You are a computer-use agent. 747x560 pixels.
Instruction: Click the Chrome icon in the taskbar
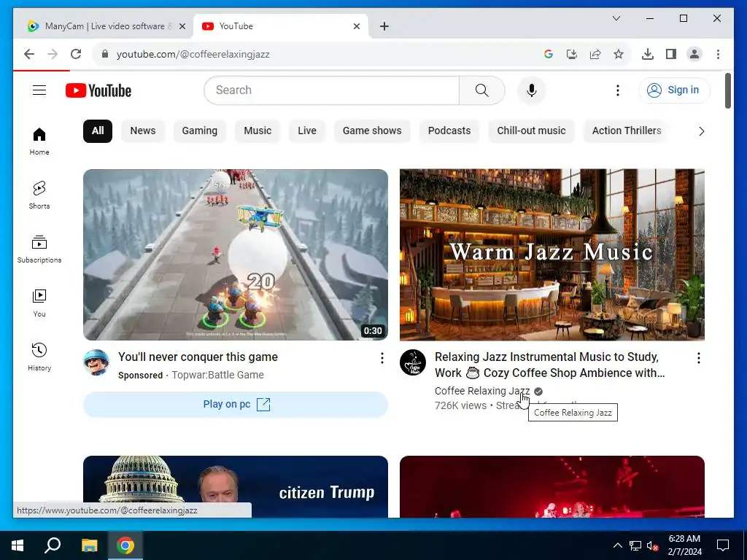[125, 545]
